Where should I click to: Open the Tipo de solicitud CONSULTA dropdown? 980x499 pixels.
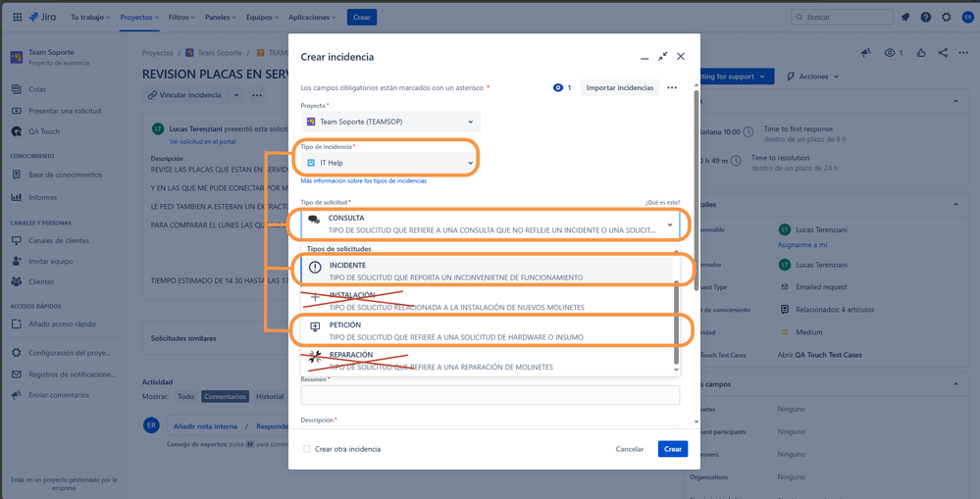(490, 224)
